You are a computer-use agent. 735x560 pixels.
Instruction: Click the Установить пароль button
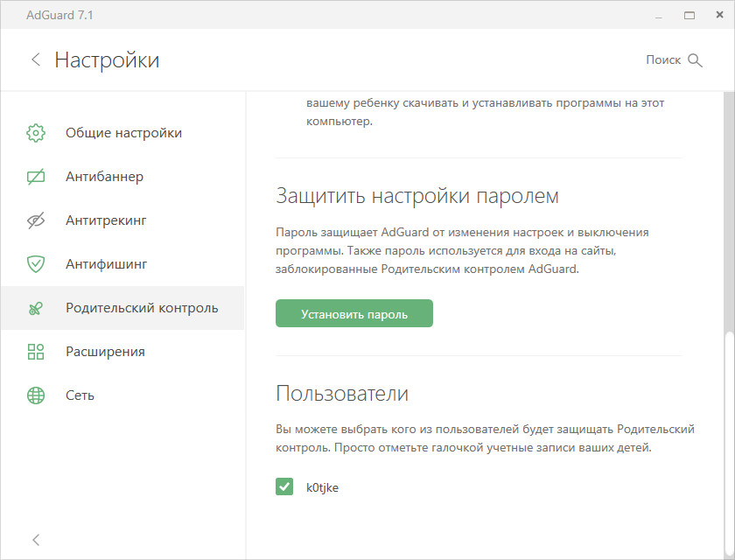[353, 313]
